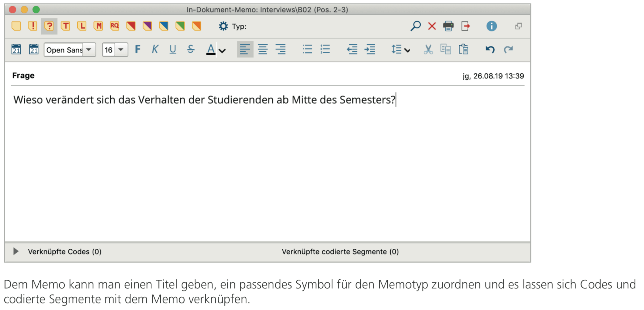Paste from clipboard
Image resolution: width=644 pixels, height=310 pixels.
(x=463, y=49)
